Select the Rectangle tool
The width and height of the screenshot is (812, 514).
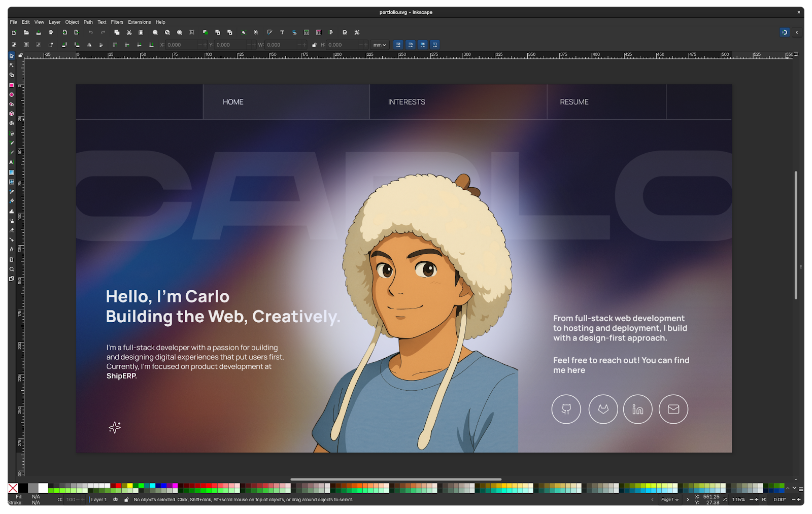(x=12, y=85)
